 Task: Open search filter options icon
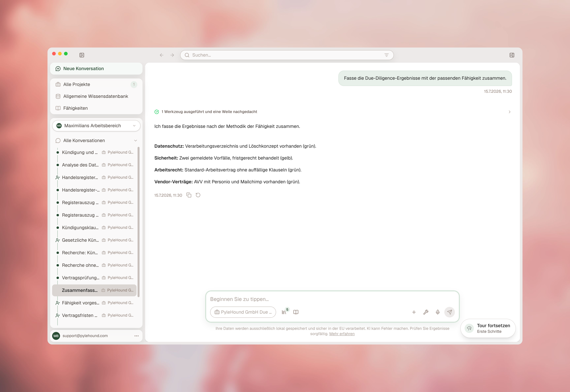(386, 55)
